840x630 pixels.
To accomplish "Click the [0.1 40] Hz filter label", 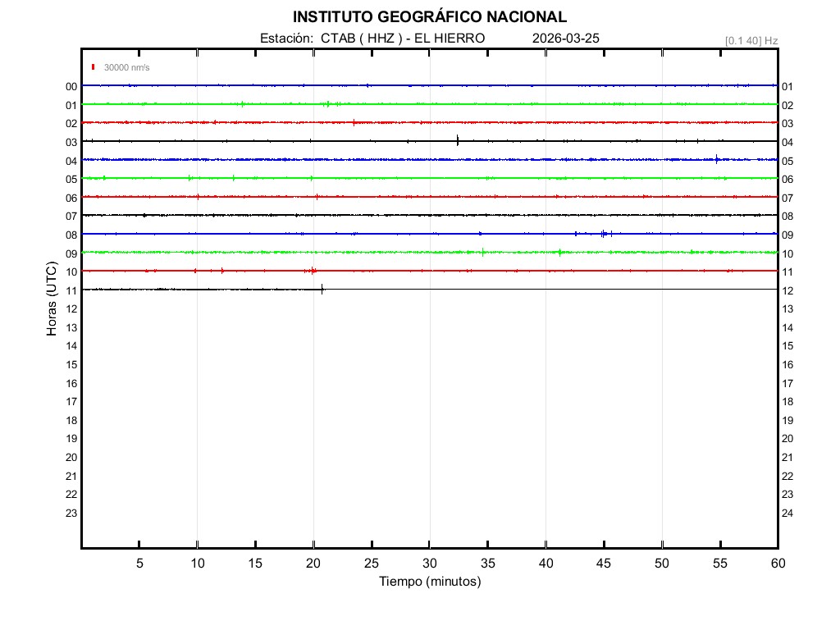I will coord(751,40).
